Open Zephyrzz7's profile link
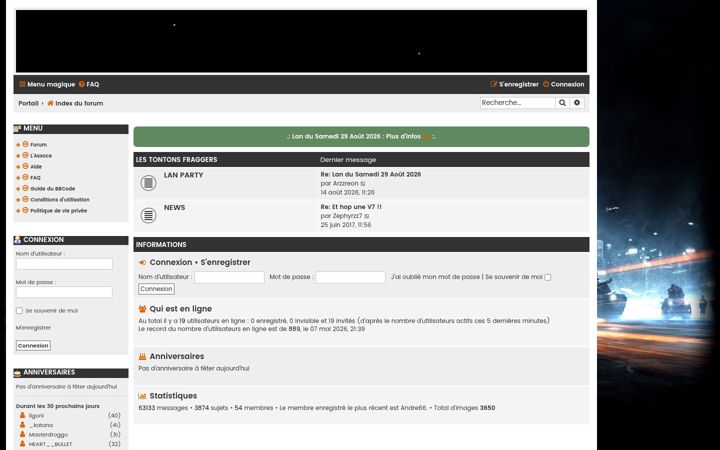 [x=347, y=216]
